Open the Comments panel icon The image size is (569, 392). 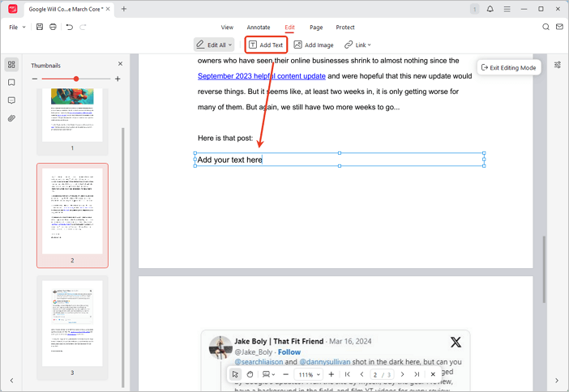[11, 100]
